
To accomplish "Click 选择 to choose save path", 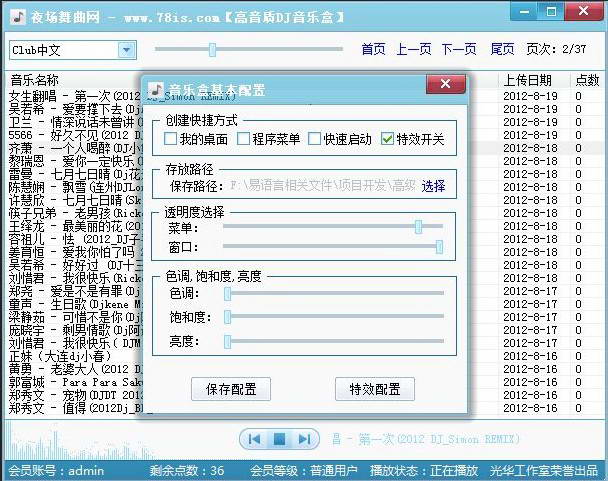I will pos(433,186).
